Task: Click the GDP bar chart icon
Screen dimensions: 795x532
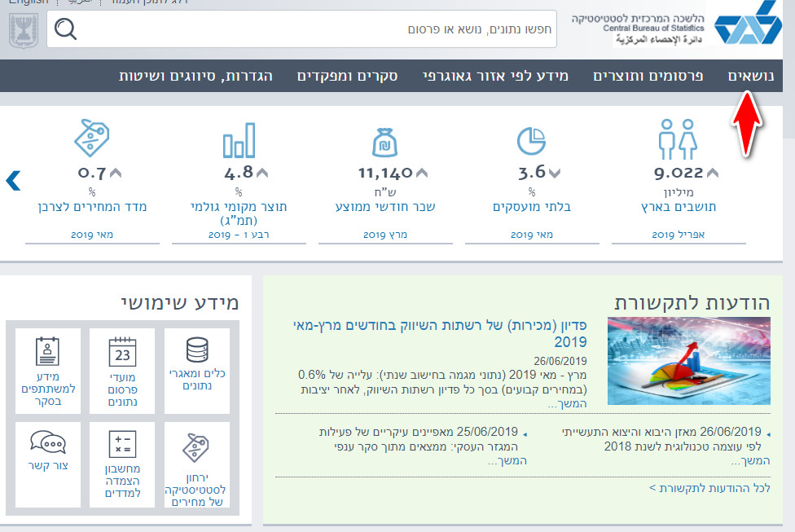Action: point(239,141)
